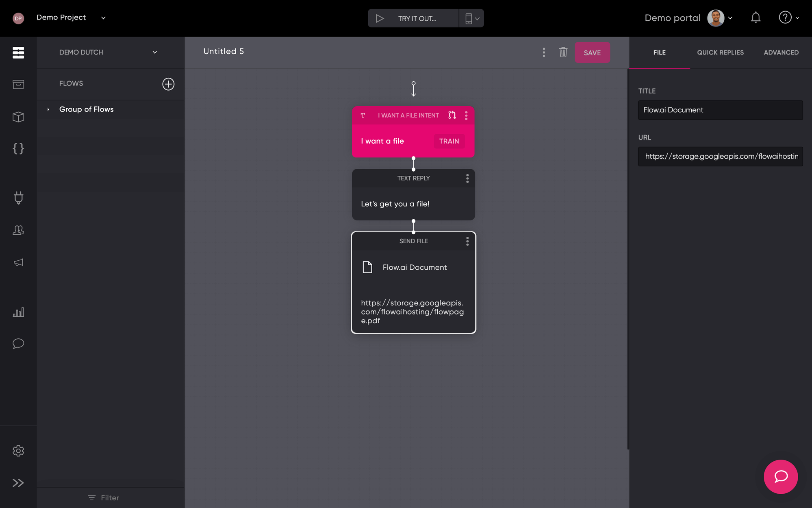Switch to the Quick Replies tab
This screenshot has width=812, height=508.
pos(720,52)
